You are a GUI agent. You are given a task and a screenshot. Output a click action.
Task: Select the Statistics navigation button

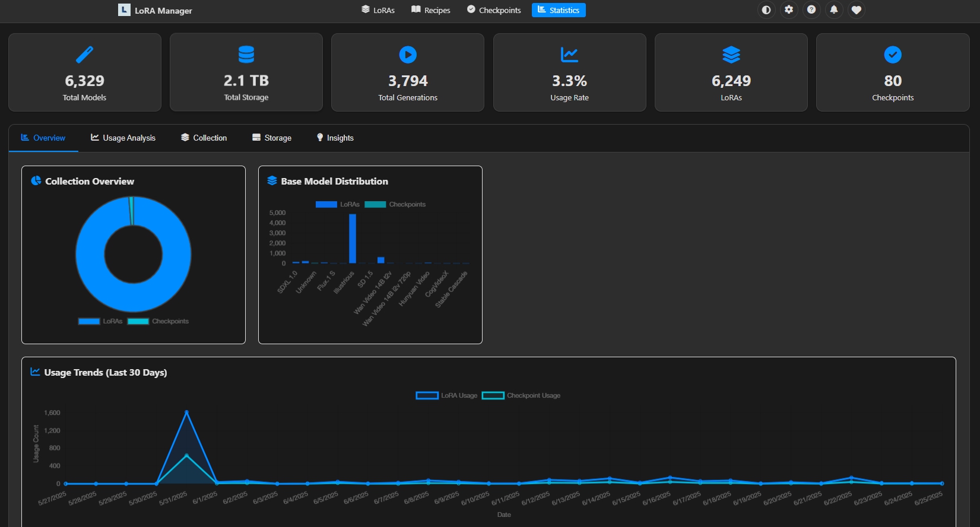pos(559,10)
